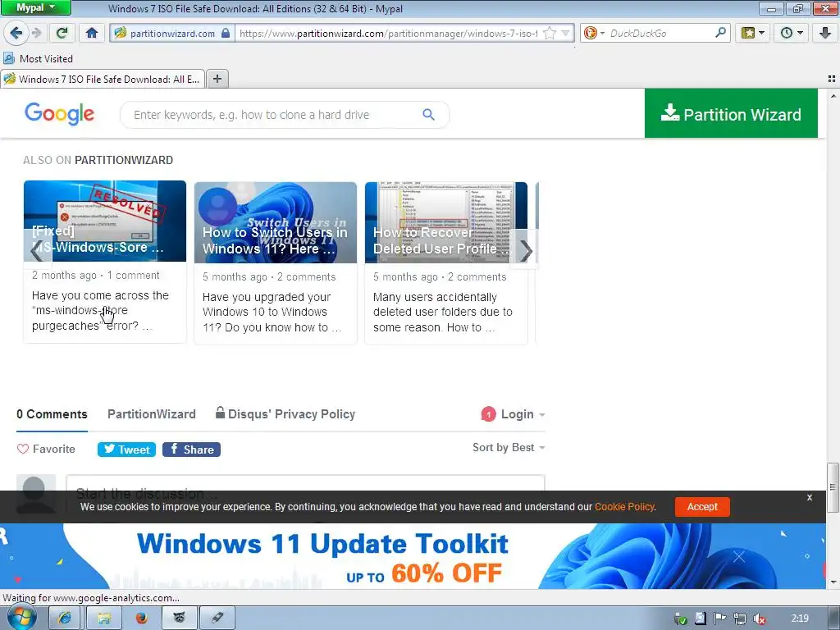This screenshot has width=840, height=630.
Task: Launch Internet Explorer from the taskbar
Action: click(64, 619)
